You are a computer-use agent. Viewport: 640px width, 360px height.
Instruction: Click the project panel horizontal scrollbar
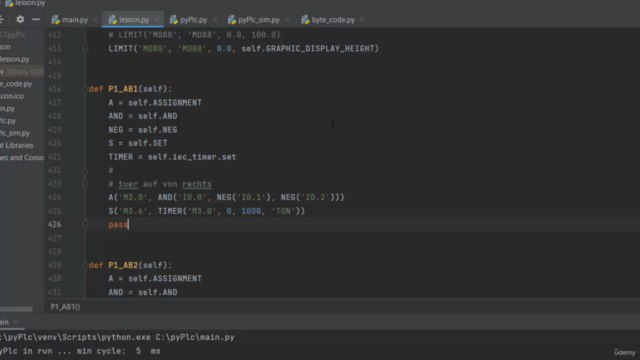pyautogui.click(x=16, y=309)
